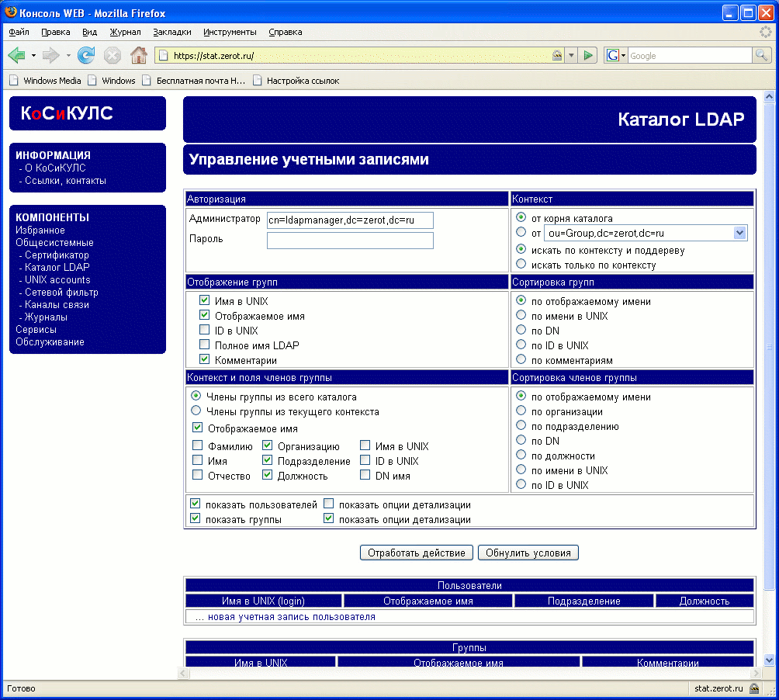Click the Отработать действие button
Viewport: 779px width, 700px height.
(x=417, y=553)
